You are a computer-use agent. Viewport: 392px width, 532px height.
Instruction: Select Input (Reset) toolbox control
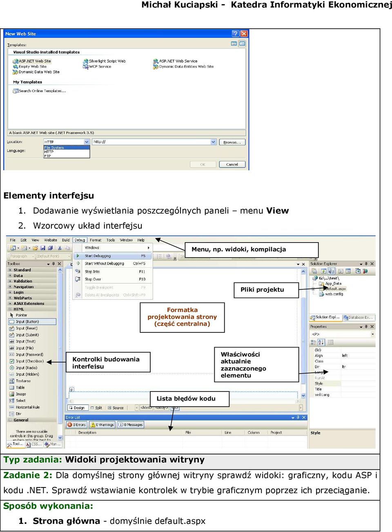click(x=32, y=328)
